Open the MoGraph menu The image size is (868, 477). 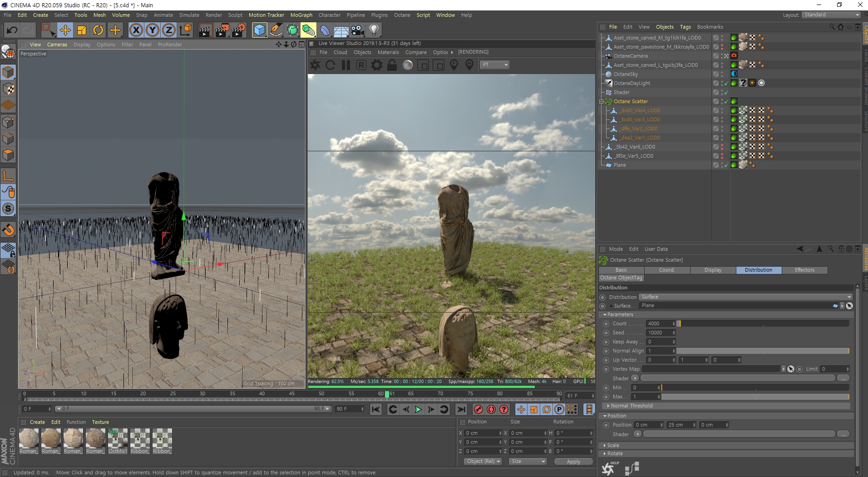[x=301, y=15]
